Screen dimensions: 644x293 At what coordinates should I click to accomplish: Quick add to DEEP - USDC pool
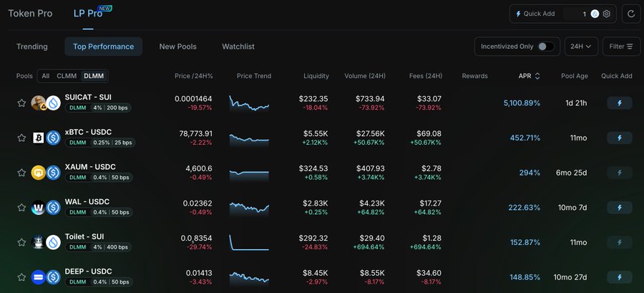[x=620, y=277]
